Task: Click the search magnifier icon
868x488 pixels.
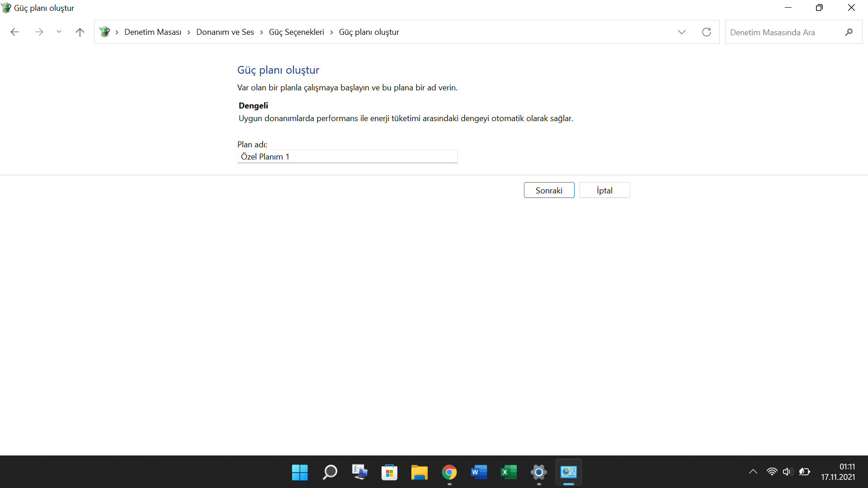Action: (849, 32)
